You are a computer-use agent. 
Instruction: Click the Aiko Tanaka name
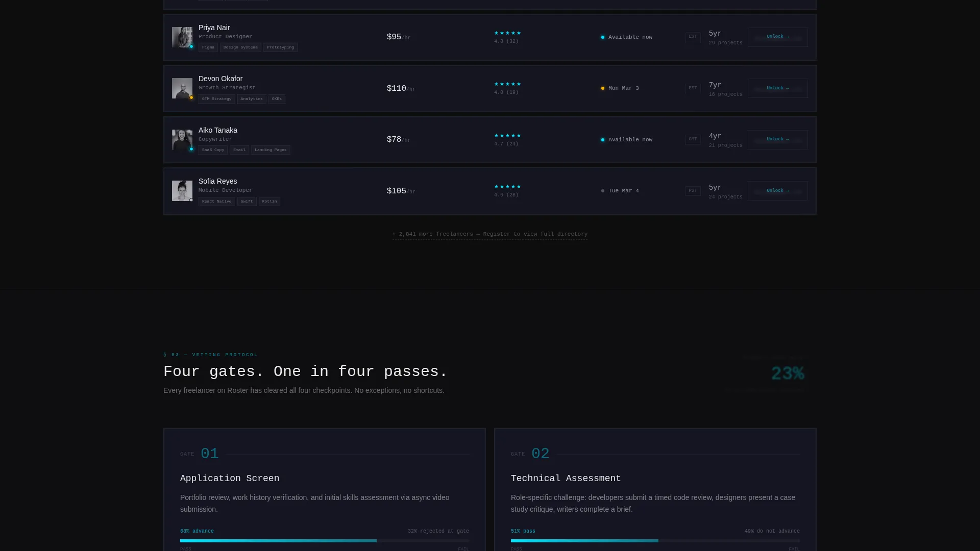click(x=218, y=130)
